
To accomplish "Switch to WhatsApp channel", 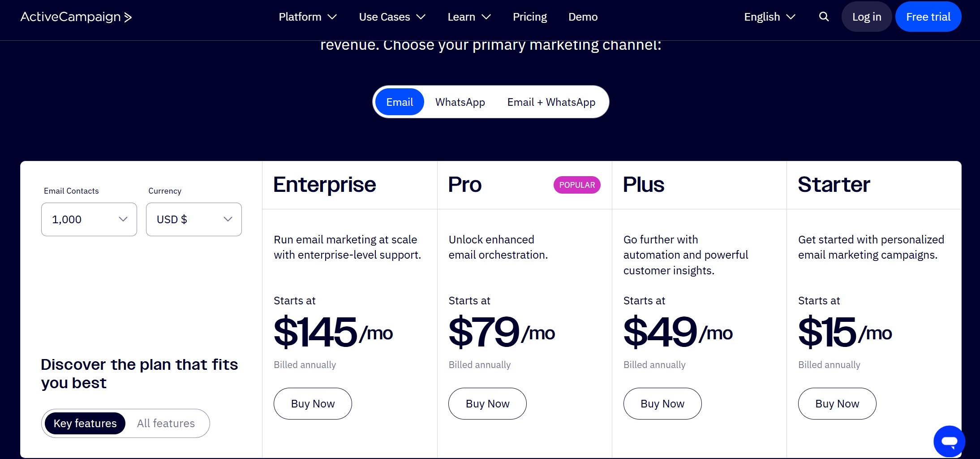I will tap(460, 102).
